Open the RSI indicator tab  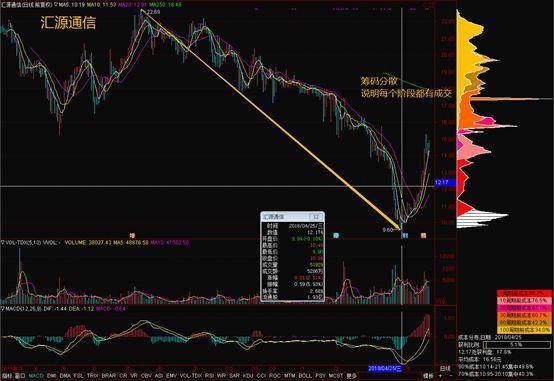click(210, 376)
